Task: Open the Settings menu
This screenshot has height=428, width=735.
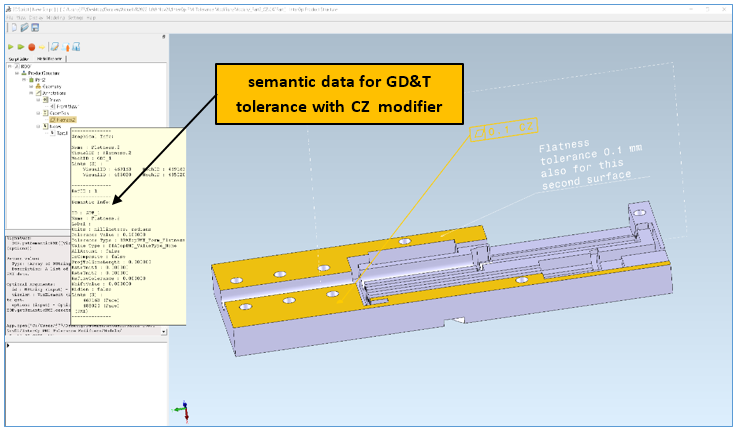Action: pyautogui.click(x=76, y=17)
